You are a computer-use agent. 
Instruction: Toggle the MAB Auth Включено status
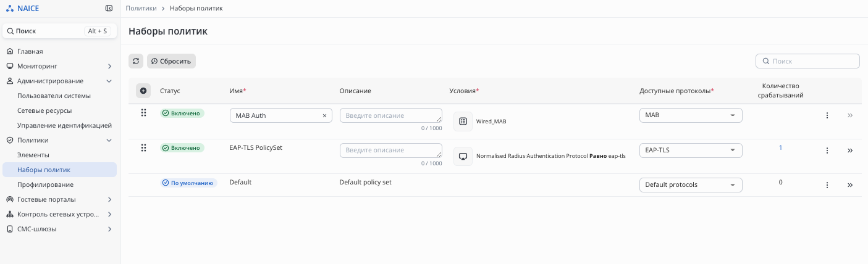[x=183, y=113]
